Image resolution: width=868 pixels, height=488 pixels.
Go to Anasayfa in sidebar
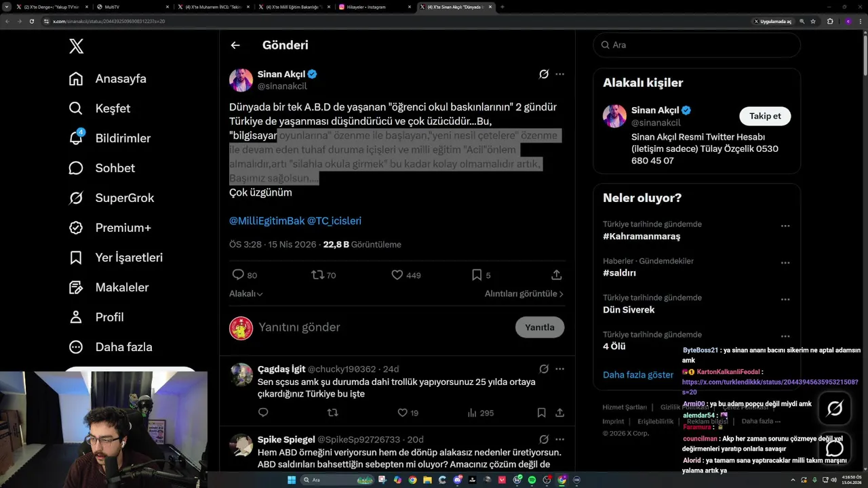pos(108,79)
